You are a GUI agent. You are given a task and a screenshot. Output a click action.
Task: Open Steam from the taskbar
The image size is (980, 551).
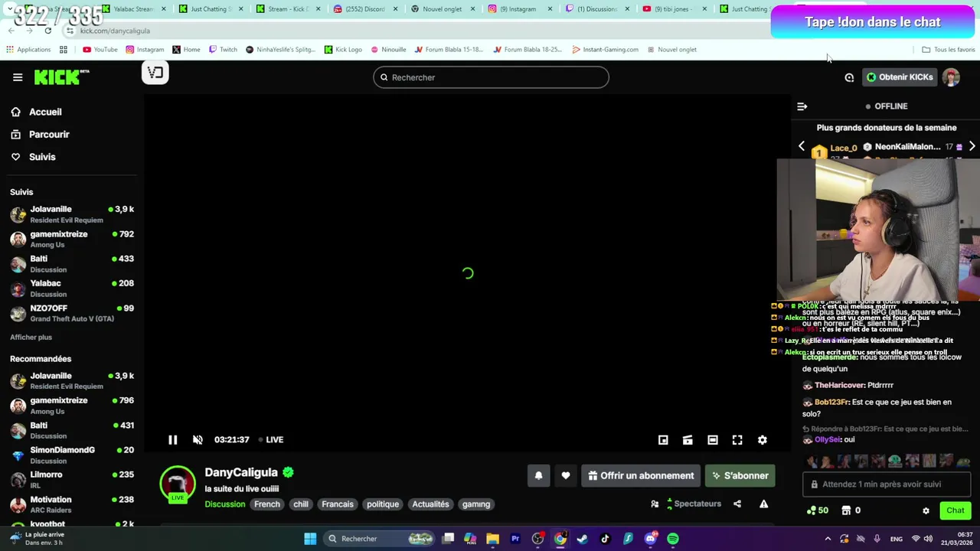[583, 539]
